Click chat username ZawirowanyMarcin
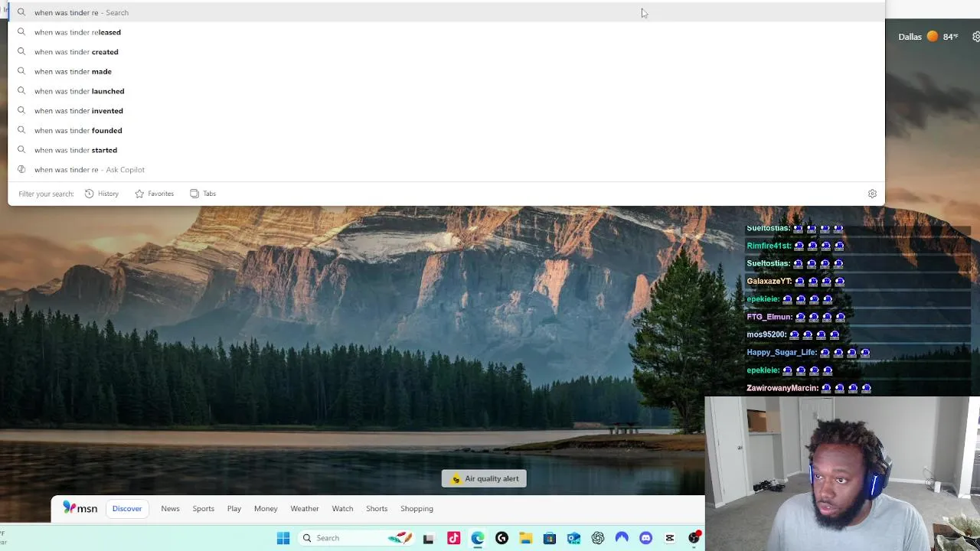Viewport: 980px width, 551px height. 782,388
